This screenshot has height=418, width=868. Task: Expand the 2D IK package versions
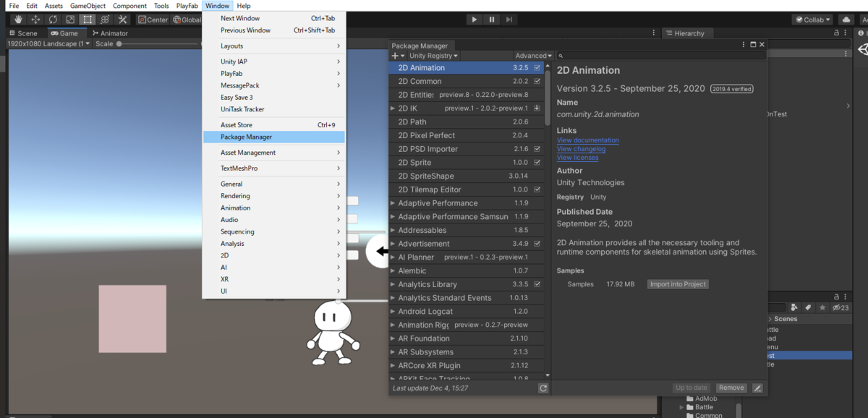tap(393, 108)
